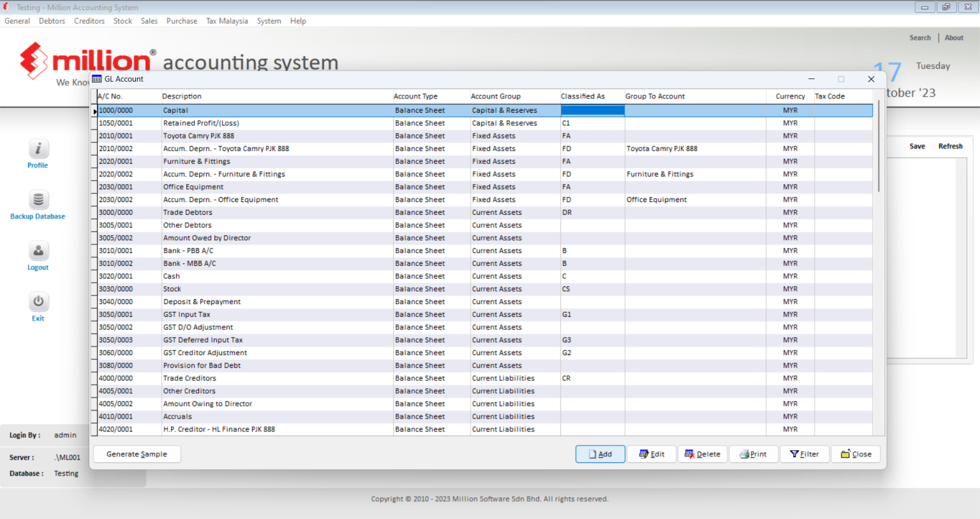The height and width of the screenshot is (519, 980).
Task: Click the highlighted Classified As cell for Capital
Action: (592, 110)
